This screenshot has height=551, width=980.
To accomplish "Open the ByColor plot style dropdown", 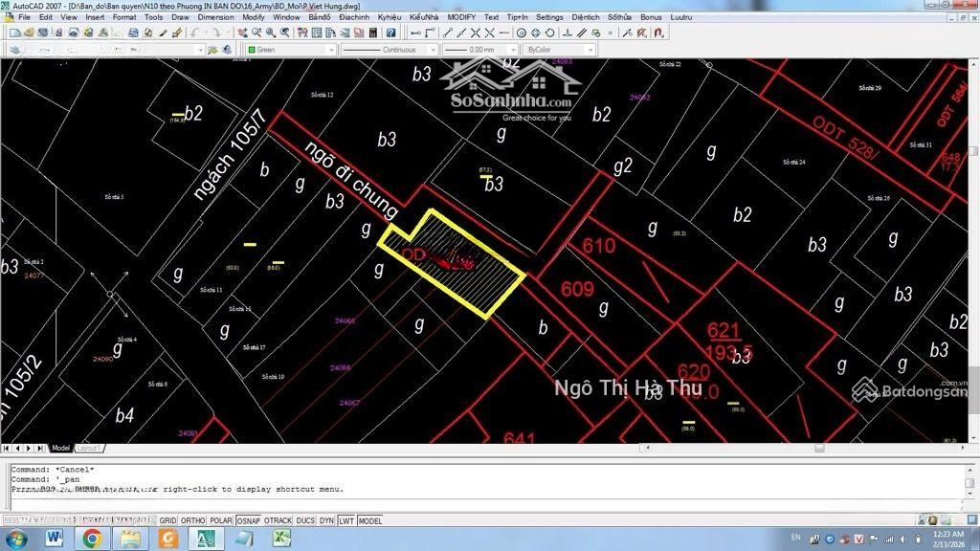I will click(590, 50).
